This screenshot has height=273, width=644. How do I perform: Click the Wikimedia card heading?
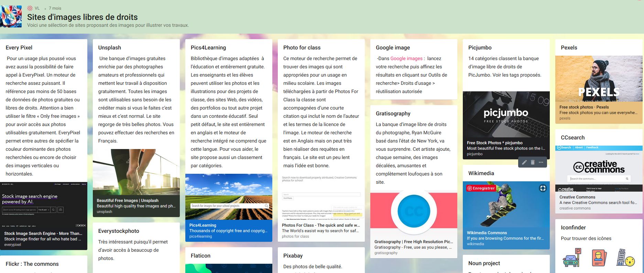point(481,173)
